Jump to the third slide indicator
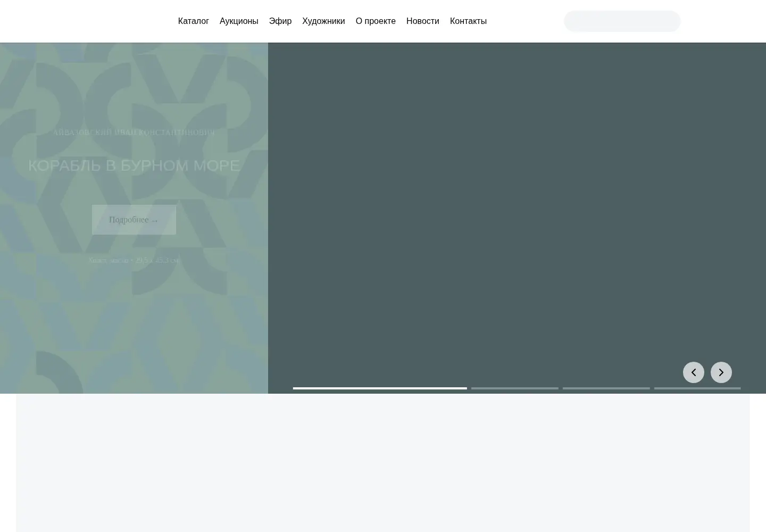766x532 pixels. point(606,388)
